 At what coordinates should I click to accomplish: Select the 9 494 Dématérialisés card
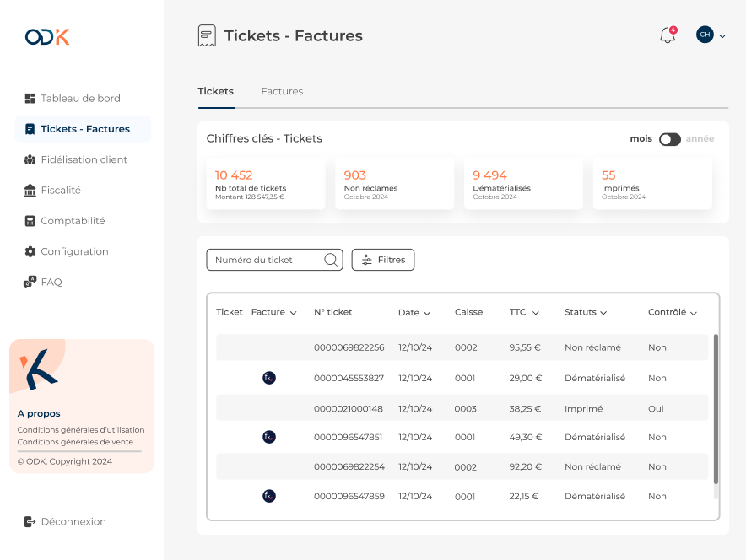point(523,184)
